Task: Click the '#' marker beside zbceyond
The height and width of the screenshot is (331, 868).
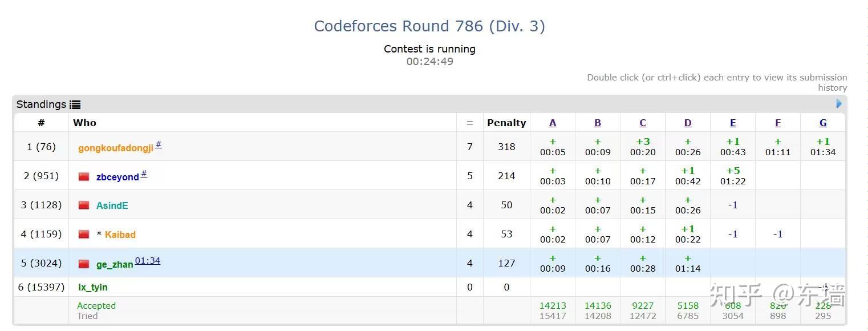Action: [x=145, y=173]
